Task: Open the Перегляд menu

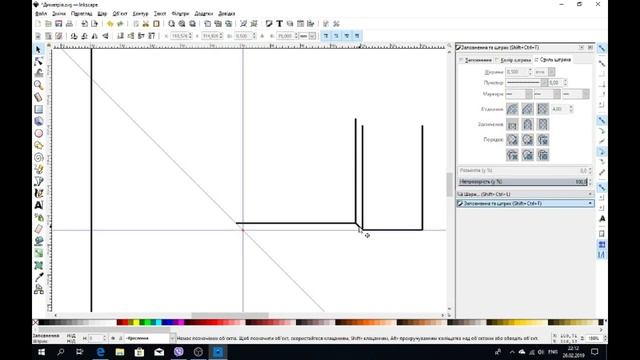Action: pyautogui.click(x=81, y=13)
